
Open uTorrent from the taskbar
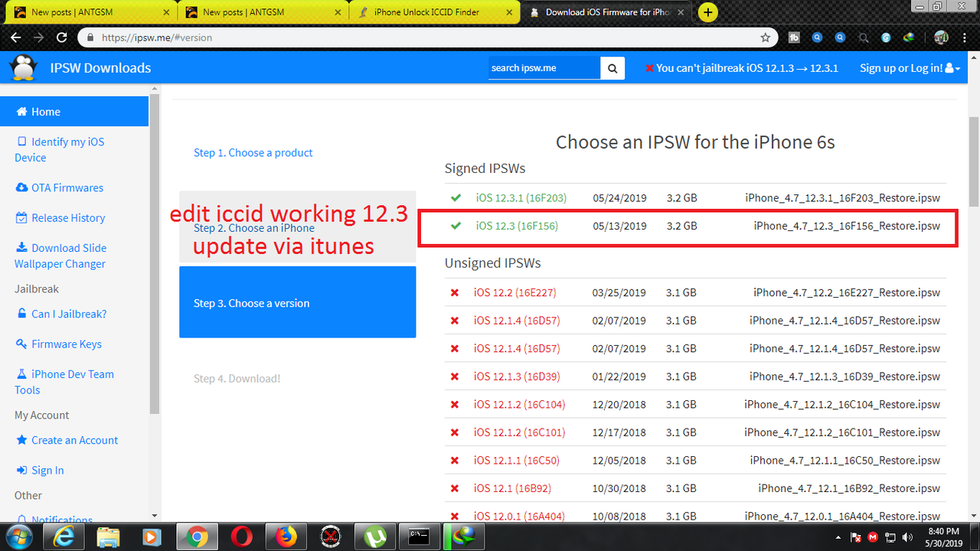coord(374,536)
